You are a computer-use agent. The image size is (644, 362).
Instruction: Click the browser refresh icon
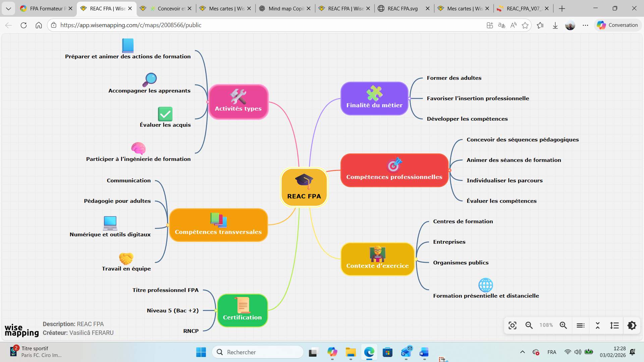click(23, 25)
